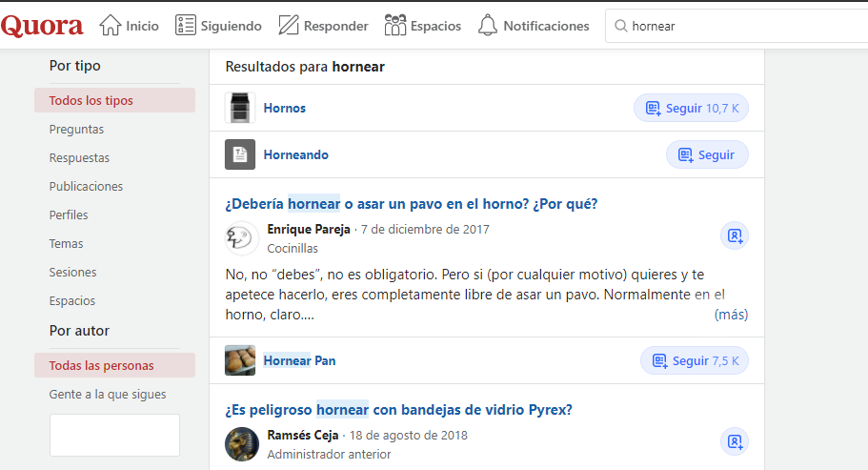The width and height of the screenshot is (868, 470).
Task: Open Espacios people icon
Action: [395, 26]
